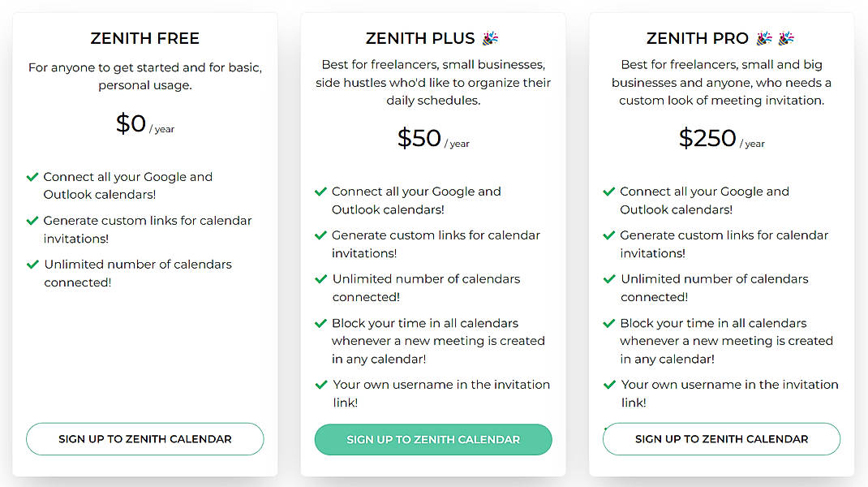This screenshot has width=868, height=487.
Task: Click the checkmark beside "Unlimited number of calendars connected" in Zenith Free
Action: (32, 265)
